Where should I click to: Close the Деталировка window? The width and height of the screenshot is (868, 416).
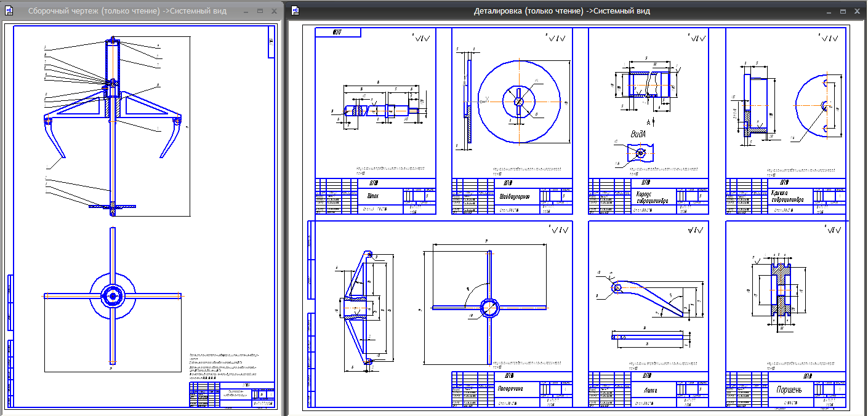coord(858,11)
